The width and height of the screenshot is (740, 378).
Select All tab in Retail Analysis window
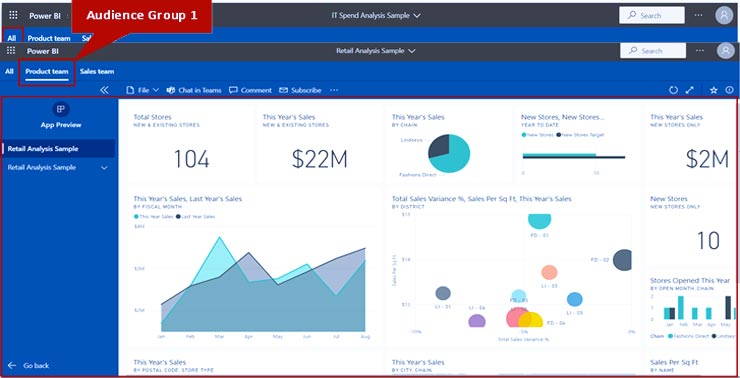(9, 72)
